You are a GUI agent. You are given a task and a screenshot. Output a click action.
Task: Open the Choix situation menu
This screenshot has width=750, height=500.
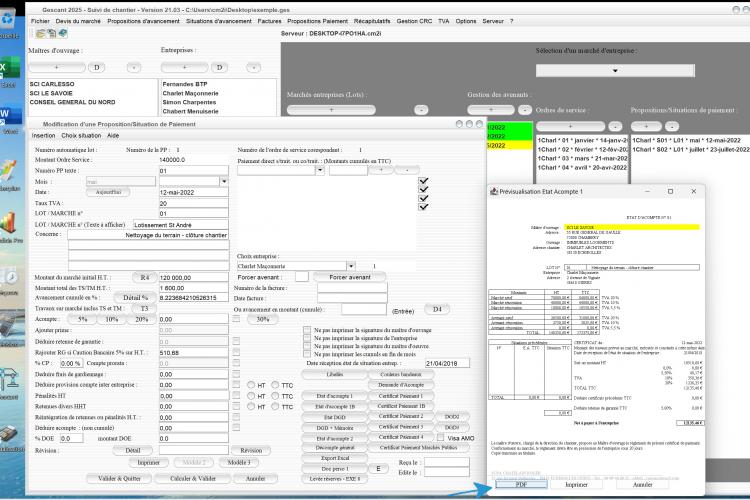pyautogui.click(x=81, y=136)
